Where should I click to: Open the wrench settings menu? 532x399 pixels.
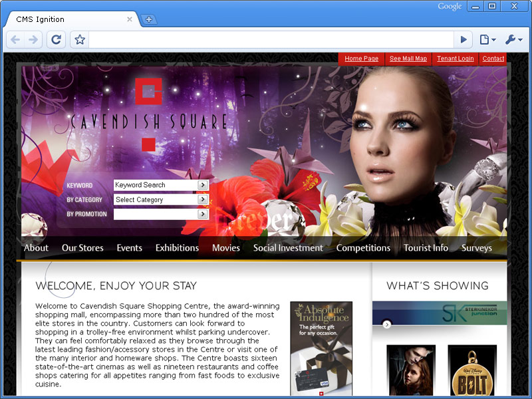point(513,40)
